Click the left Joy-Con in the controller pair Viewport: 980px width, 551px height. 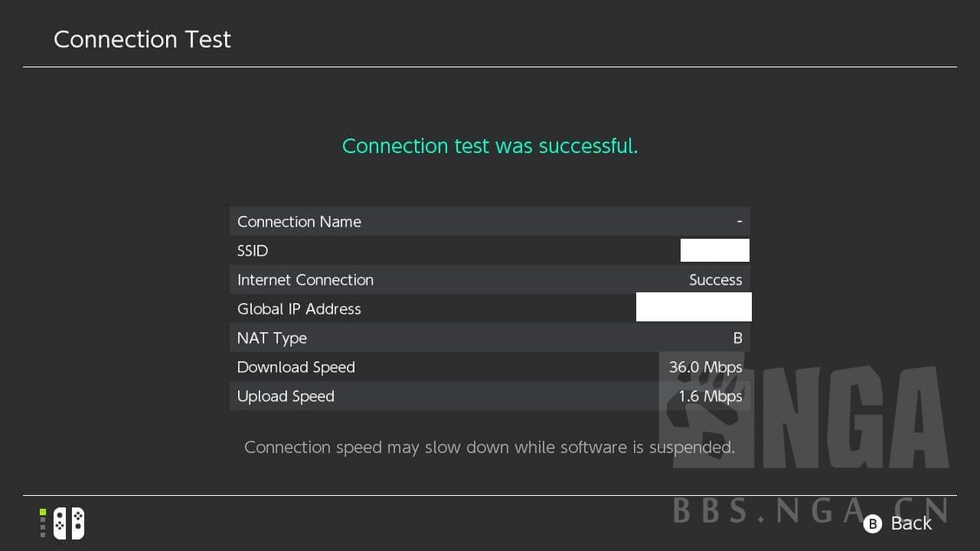[58, 523]
